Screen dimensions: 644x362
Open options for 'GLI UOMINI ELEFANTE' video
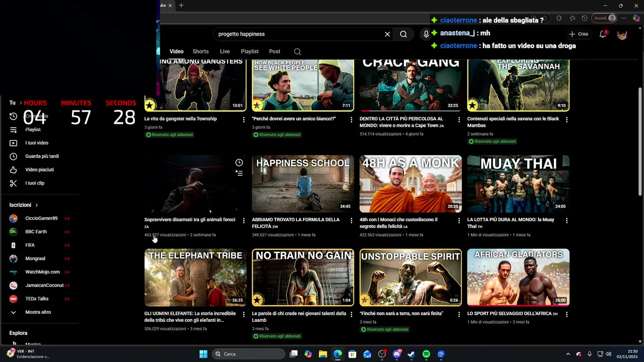click(244, 315)
